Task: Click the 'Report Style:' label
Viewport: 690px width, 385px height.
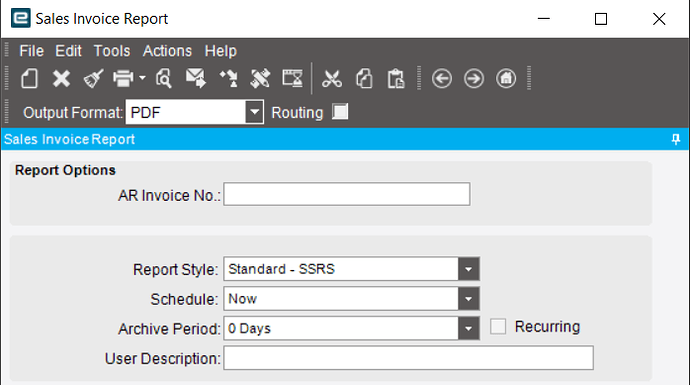Action: tap(176, 269)
